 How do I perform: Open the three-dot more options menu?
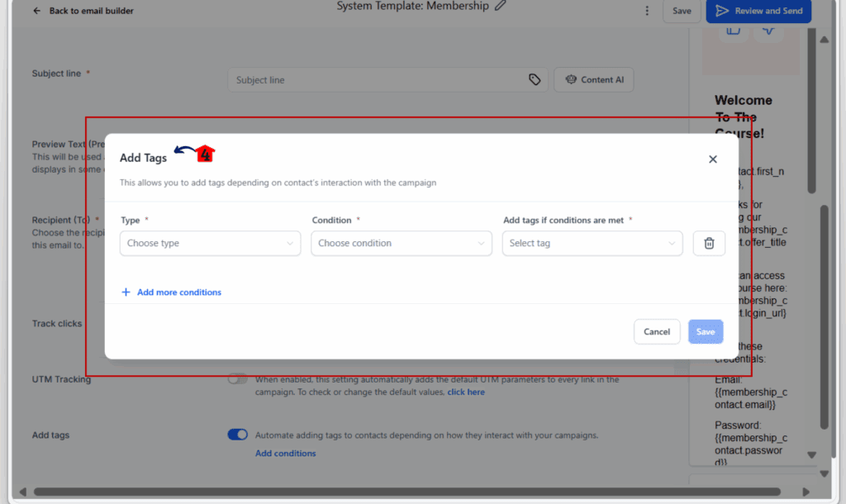coord(647,11)
